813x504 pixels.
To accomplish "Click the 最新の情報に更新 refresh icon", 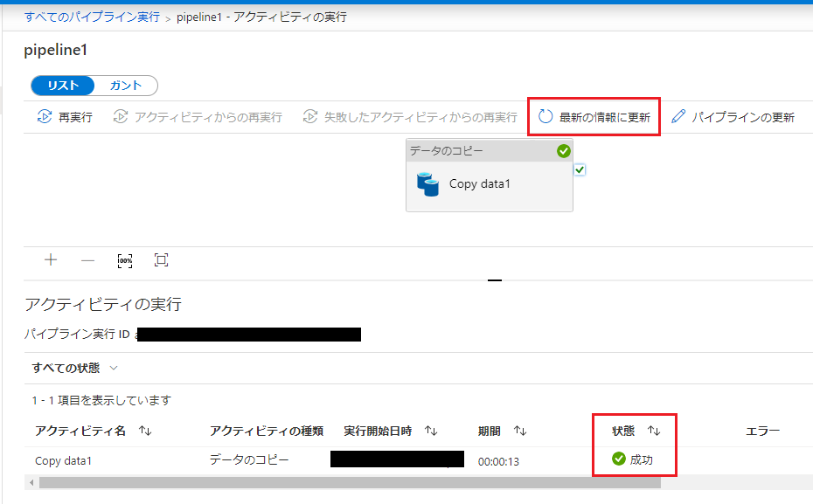I will point(545,116).
